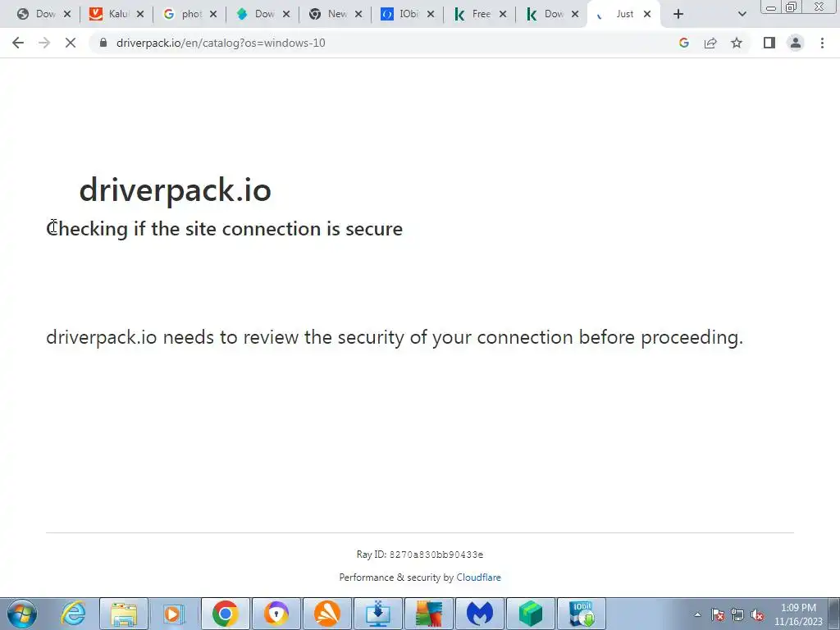Click the 'driverpack.io' heading
Screen dimensions: 840x630
[x=176, y=189]
